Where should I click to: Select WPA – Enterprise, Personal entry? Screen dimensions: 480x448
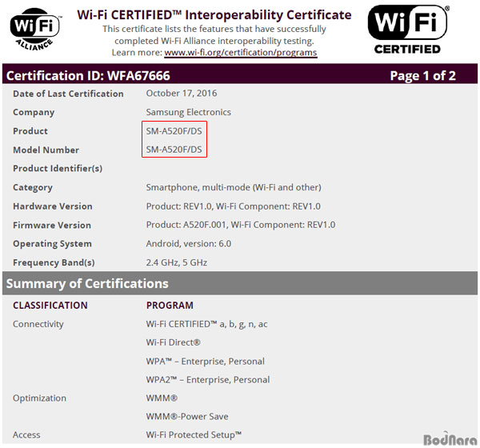[x=206, y=362]
